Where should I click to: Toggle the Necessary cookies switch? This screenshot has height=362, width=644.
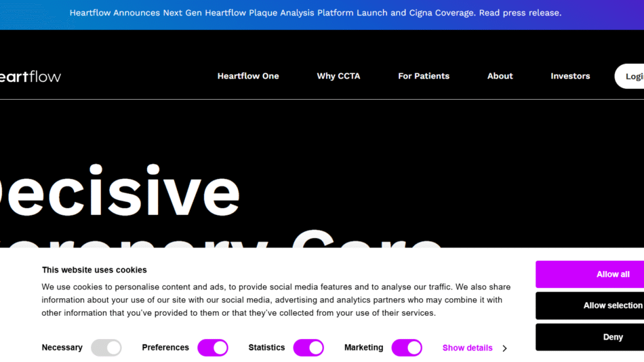(x=106, y=348)
